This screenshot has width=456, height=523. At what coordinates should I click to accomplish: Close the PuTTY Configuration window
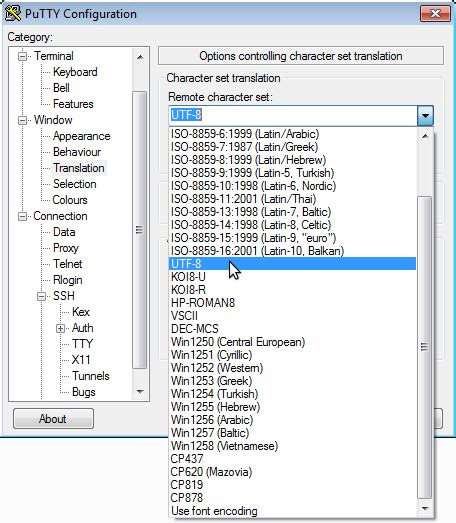[x=435, y=14]
